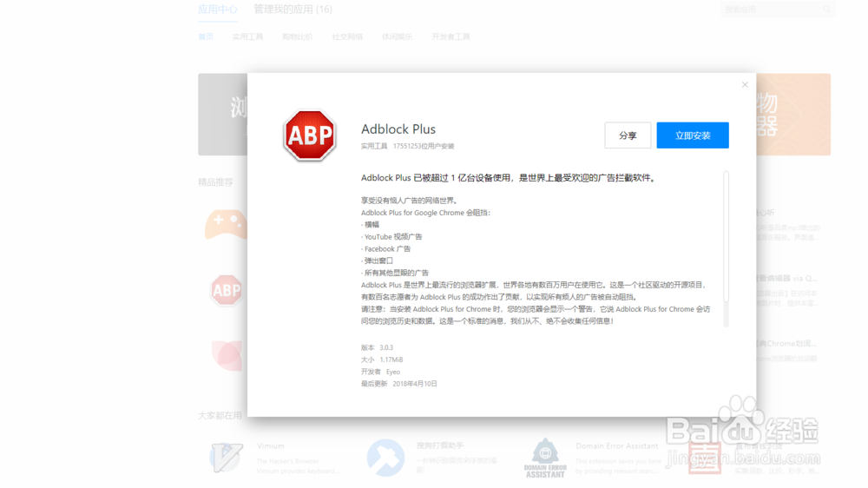
Task: Click the magnifier search icon
Action: click(x=826, y=10)
